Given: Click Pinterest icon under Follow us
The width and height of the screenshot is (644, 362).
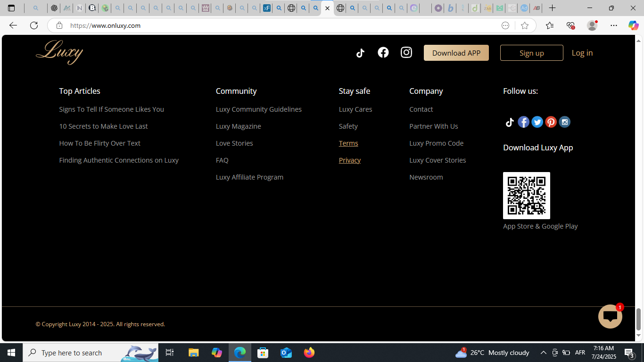Looking at the screenshot, I should (x=551, y=122).
